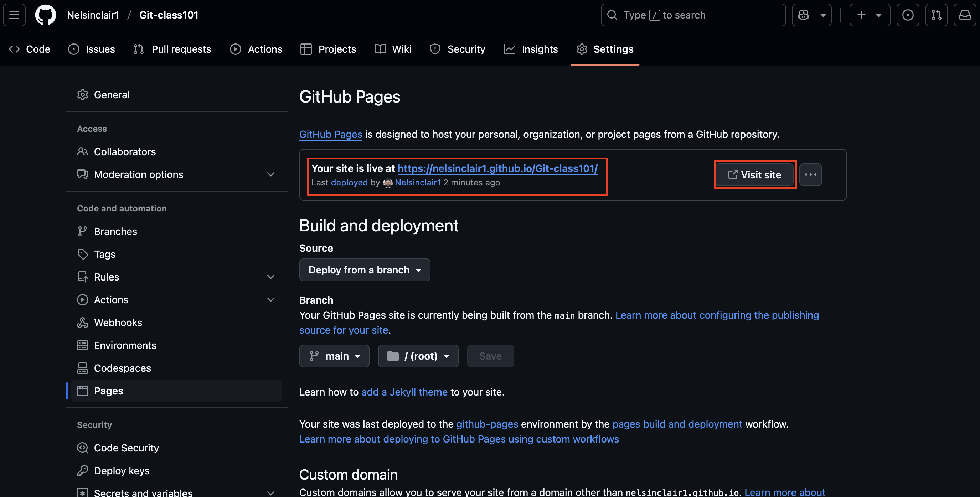Image resolution: width=980 pixels, height=497 pixels.
Task: Open Environments settings in sidebar
Action: point(176,345)
